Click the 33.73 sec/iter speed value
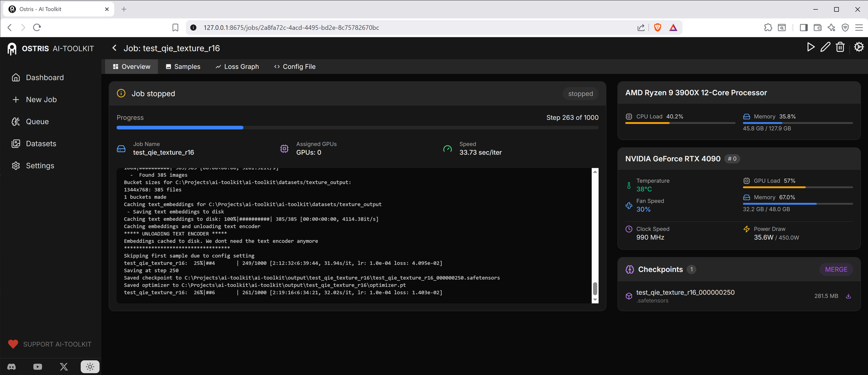Image resolution: width=868 pixels, height=375 pixels. tap(481, 153)
